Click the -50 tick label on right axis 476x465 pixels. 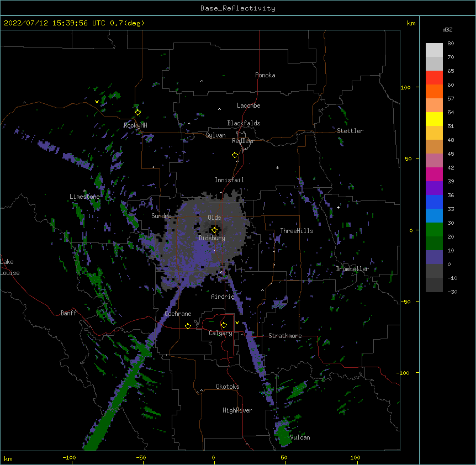point(405,302)
